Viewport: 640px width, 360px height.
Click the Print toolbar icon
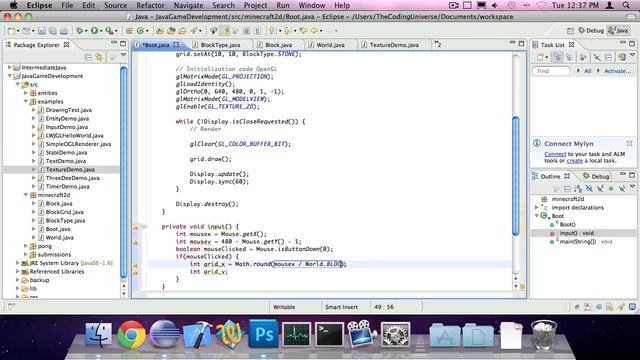point(64,31)
